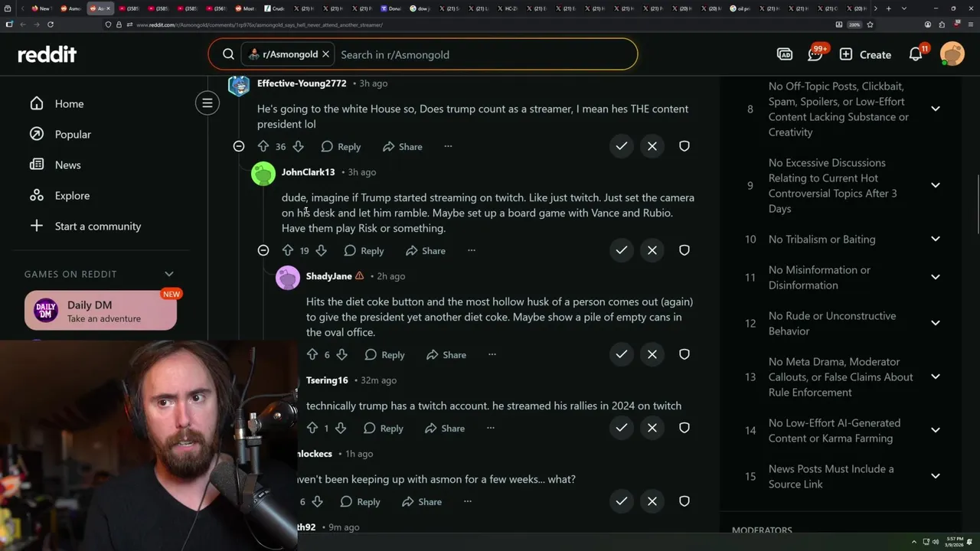Share Effective-Young2772's comment
The width and height of the screenshot is (980, 551).
pos(403,146)
